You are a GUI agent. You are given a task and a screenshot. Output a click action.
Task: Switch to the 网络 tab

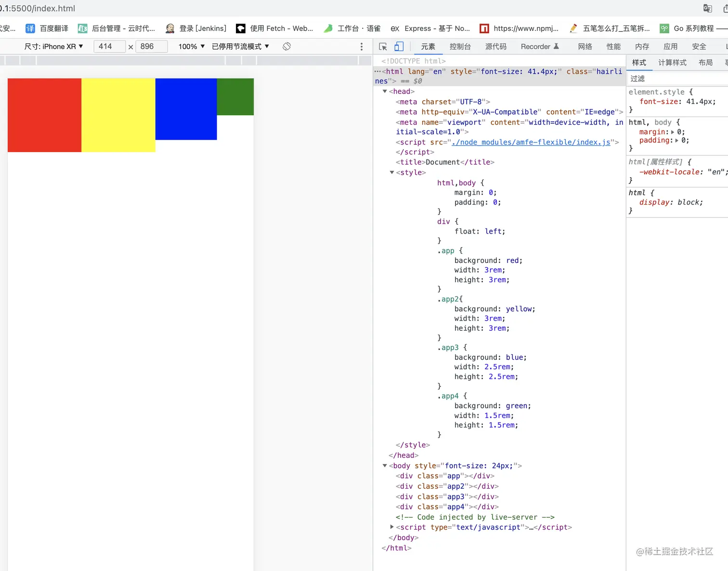(585, 47)
